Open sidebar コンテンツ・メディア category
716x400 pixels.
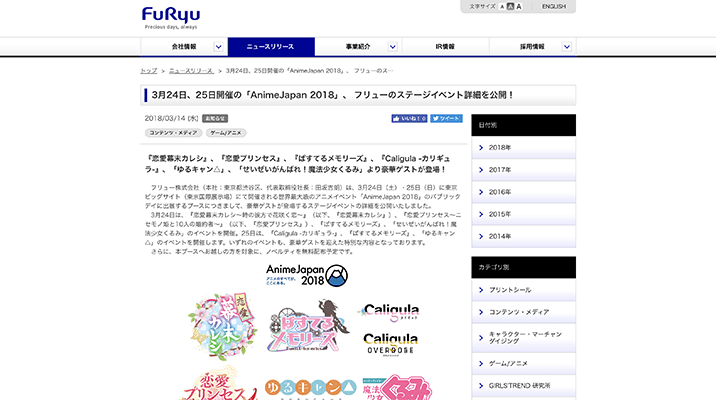click(523, 312)
